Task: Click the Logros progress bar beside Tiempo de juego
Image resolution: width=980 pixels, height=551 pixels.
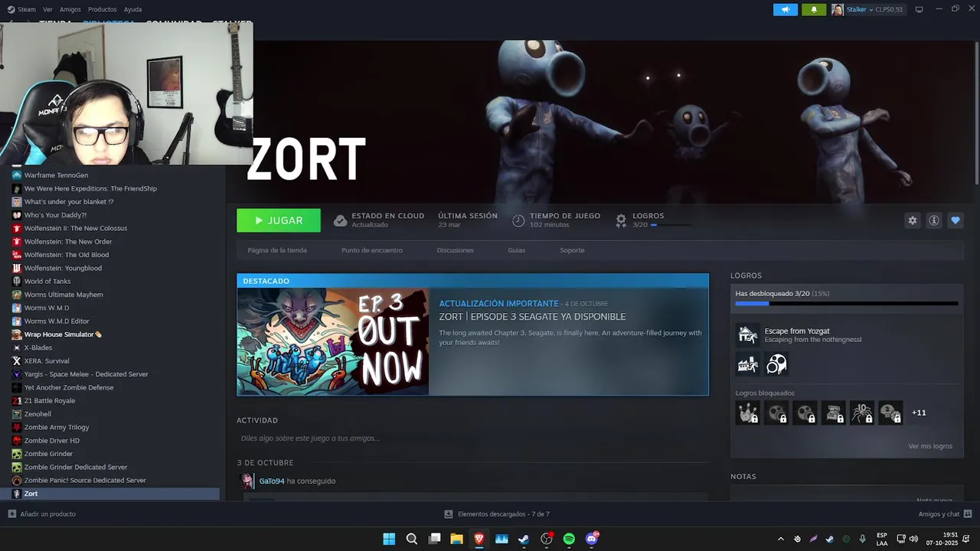Action: click(x=671, y=225)
